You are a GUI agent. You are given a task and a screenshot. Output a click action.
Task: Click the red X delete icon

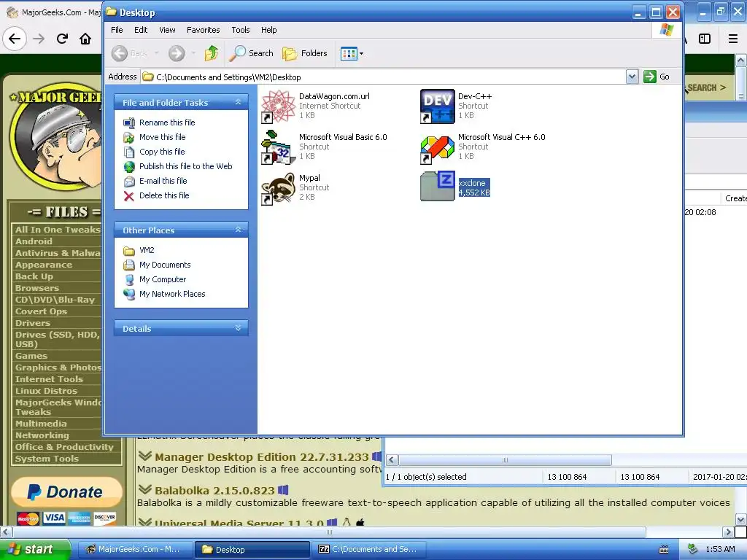click(129, 195)
